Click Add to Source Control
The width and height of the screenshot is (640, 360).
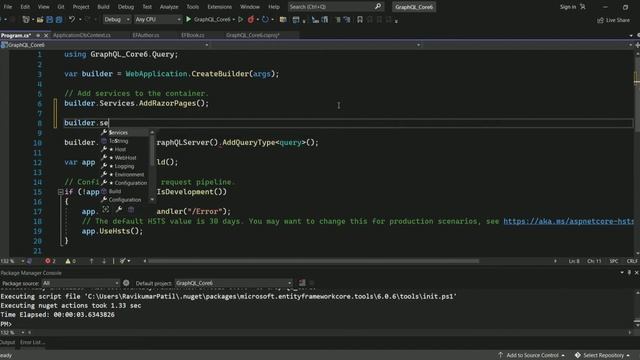pos(532,356)
